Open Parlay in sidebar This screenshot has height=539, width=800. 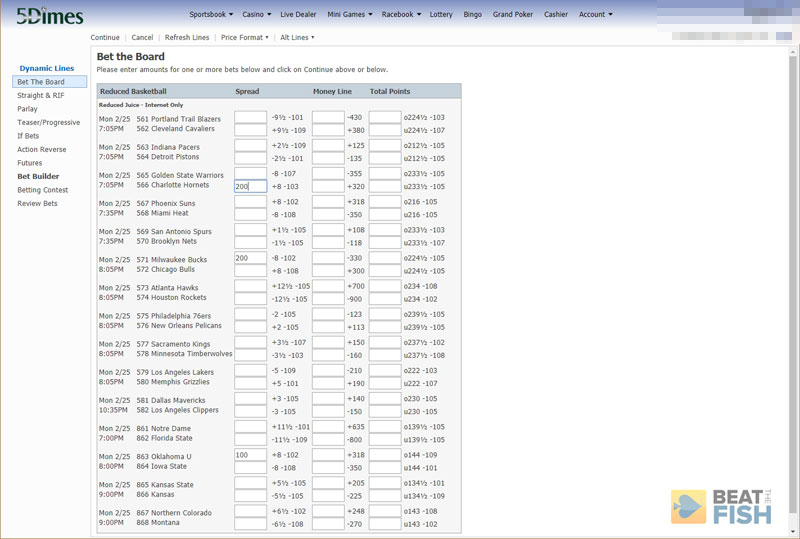coord(27,109)
